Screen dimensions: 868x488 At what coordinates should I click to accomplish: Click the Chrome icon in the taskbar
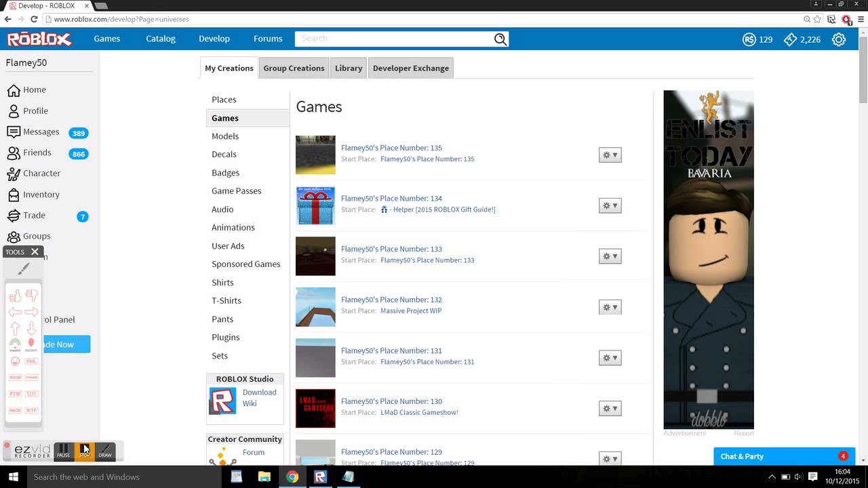[x=292, y=476]
